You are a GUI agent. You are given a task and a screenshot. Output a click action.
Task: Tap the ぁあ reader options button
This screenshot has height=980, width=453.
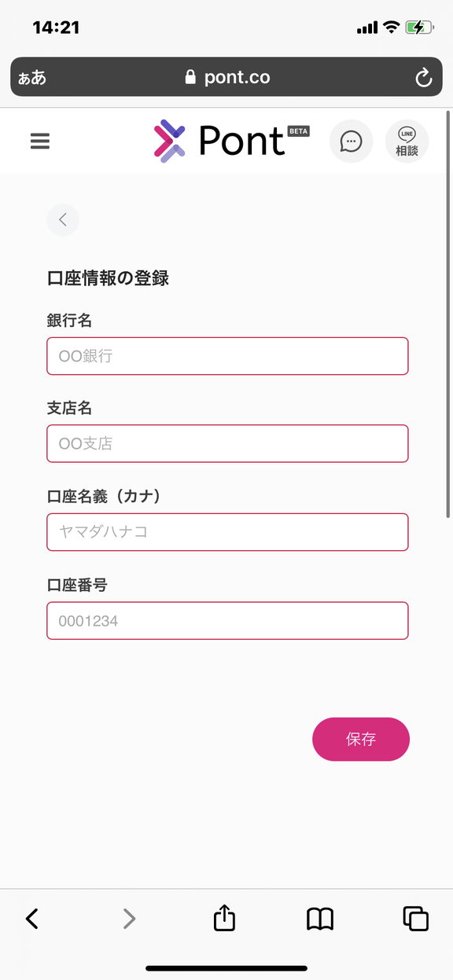coord(32,78)
